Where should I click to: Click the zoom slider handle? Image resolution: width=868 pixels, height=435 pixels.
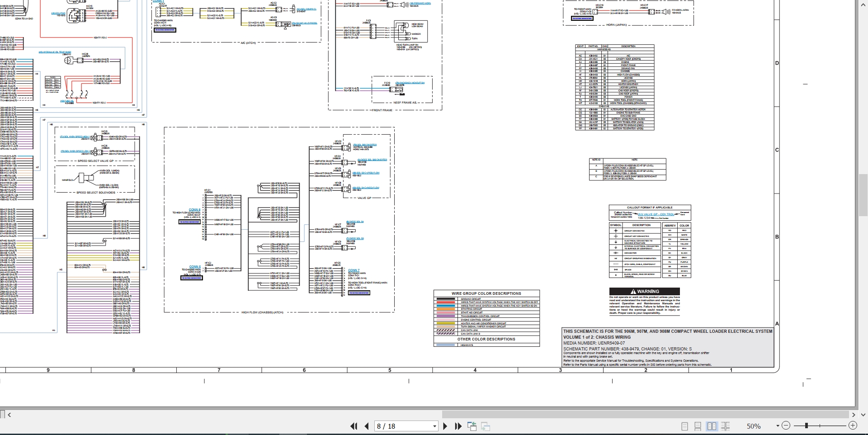(x=807, y=426)
